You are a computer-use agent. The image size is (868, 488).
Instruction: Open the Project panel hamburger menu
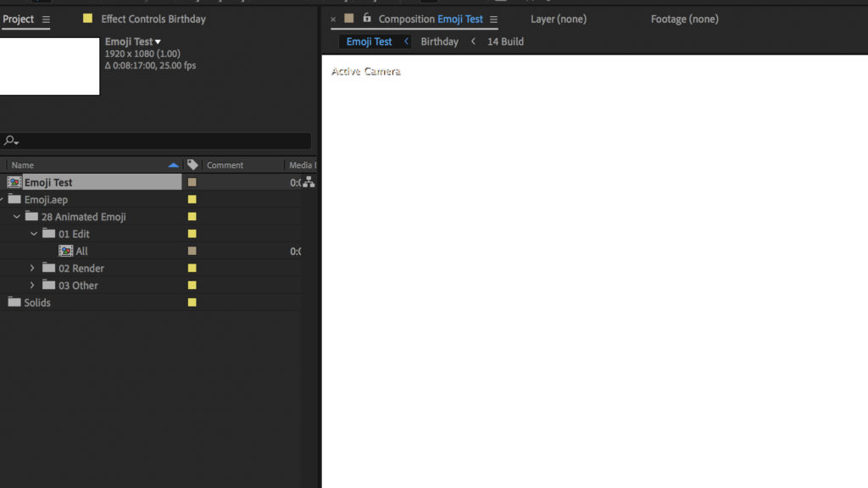tap(46, 19)
